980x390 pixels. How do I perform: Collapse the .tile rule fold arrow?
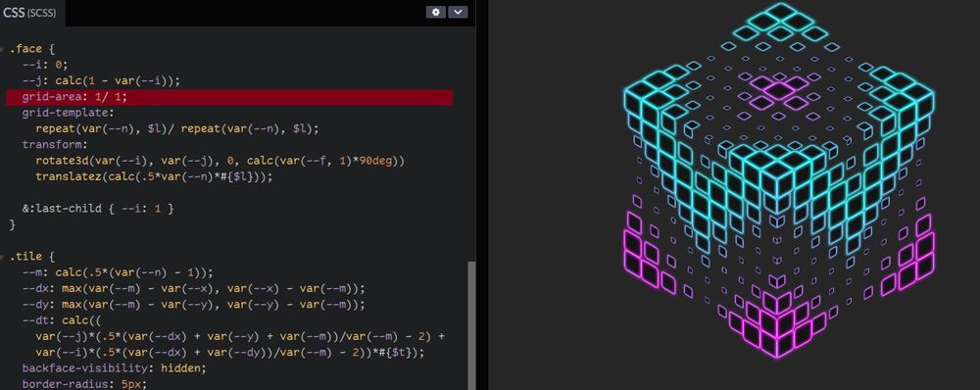[3, 257]
